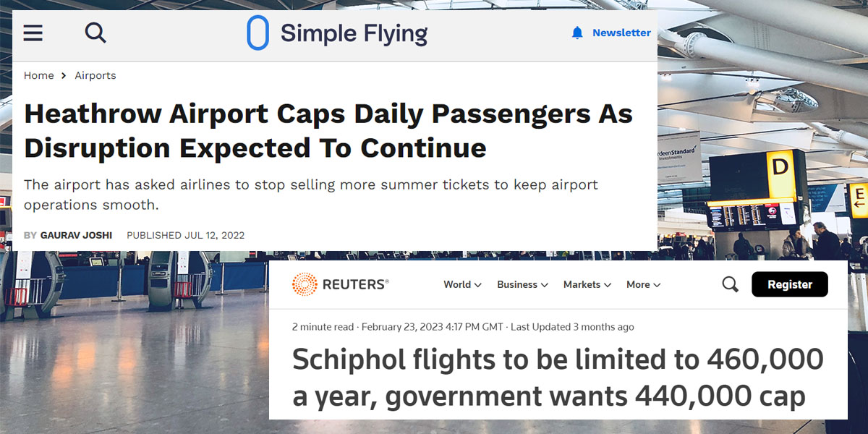Open Gaurav Joshi's author page
The image size is (868, 434).
(x=77, y=235)
